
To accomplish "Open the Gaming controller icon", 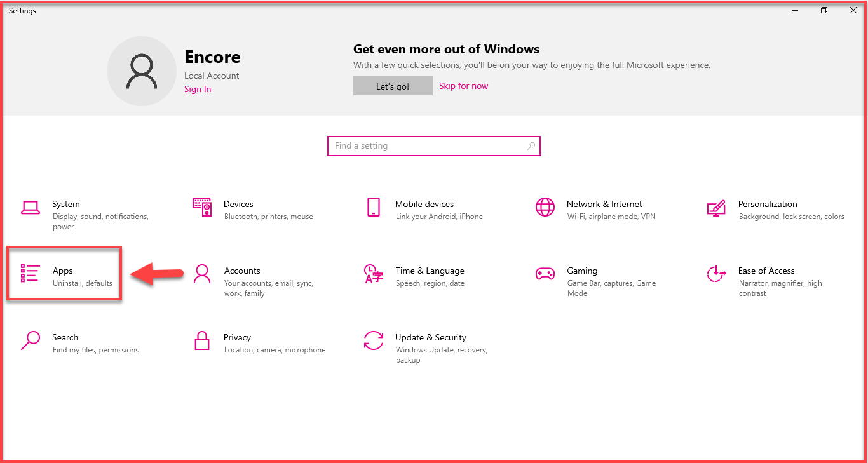I will 545,274.
